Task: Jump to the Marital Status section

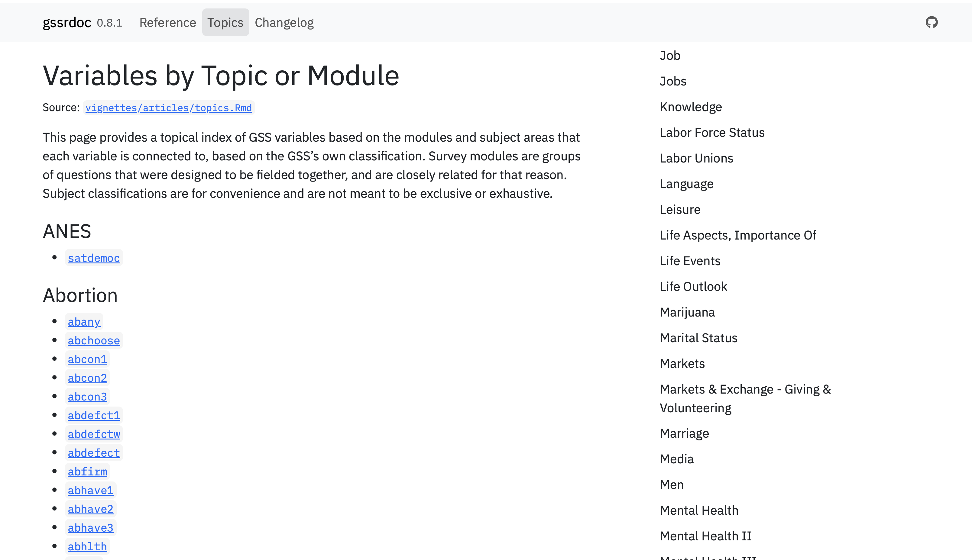Action: (698, 338)
